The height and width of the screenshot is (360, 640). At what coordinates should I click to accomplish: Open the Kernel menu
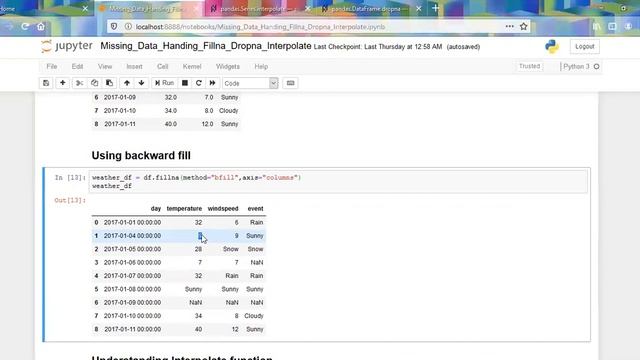[192, 67]
